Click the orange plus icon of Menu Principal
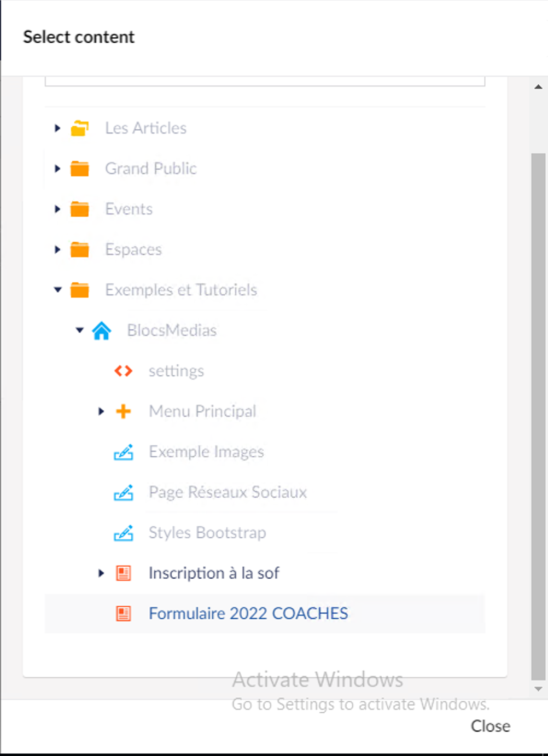 [x=124, y=411]
